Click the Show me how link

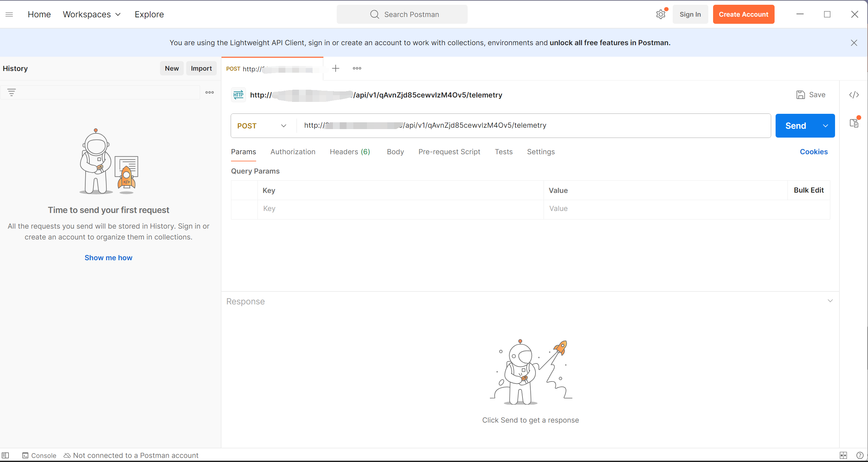coord(108,258)
